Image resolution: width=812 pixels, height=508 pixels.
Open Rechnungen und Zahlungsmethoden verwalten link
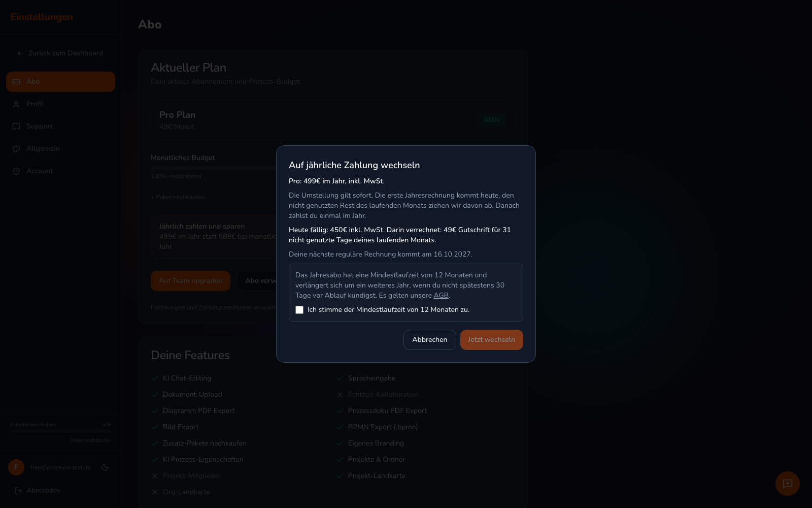point(214,307)
